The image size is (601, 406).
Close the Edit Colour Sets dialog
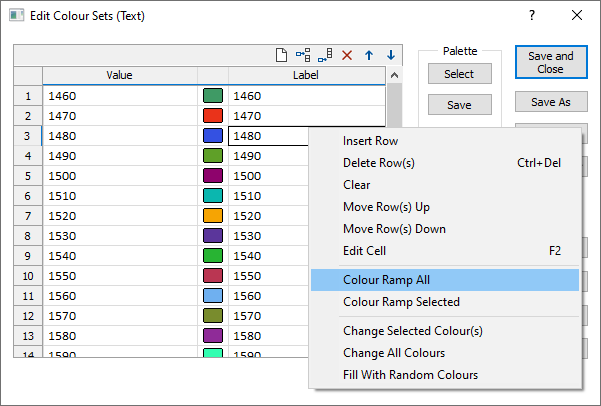pos(576,15)
